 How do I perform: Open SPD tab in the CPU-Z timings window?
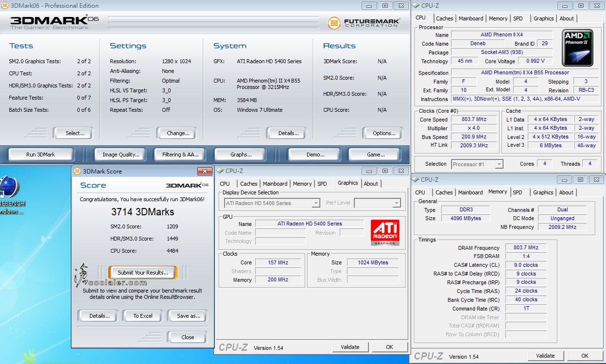[518, 192]
